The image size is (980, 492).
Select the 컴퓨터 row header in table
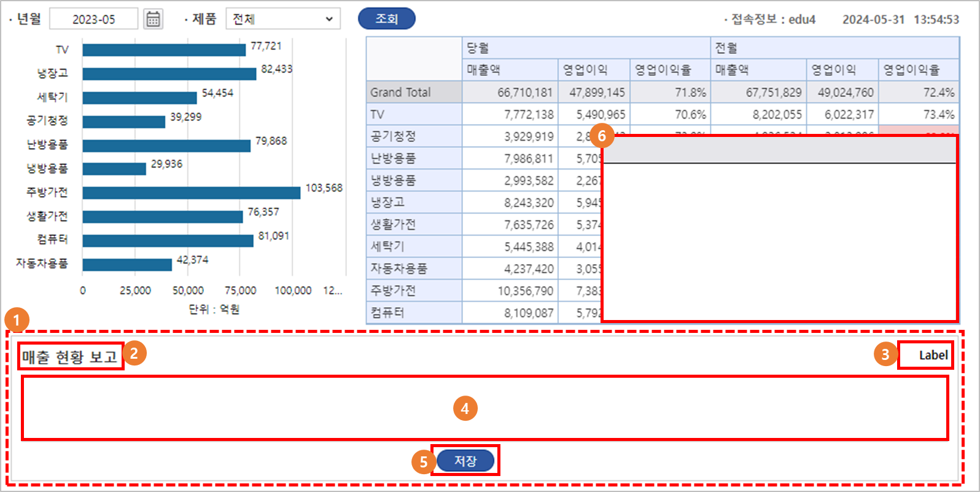[414, 313]
